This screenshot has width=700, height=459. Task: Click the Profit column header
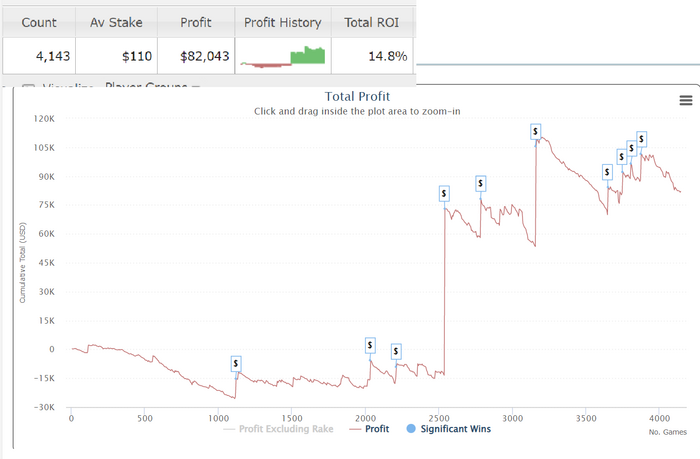[x=196, y=22]
